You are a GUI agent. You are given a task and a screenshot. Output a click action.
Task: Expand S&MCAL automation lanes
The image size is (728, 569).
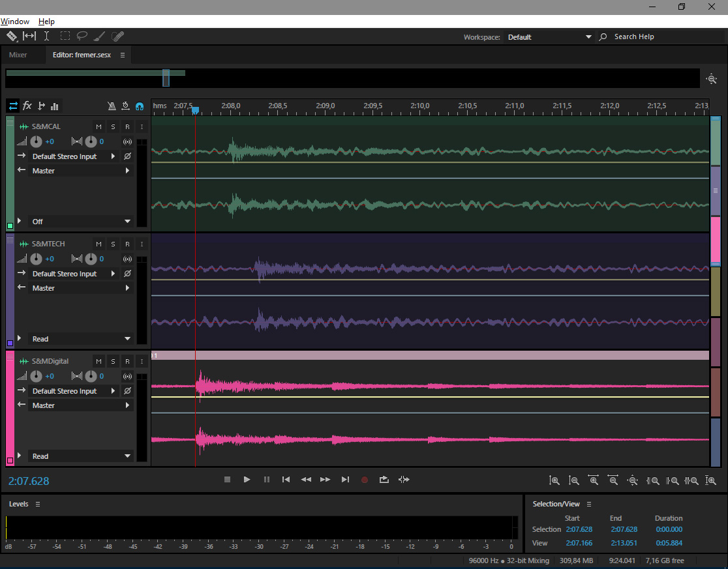(20, 221)
